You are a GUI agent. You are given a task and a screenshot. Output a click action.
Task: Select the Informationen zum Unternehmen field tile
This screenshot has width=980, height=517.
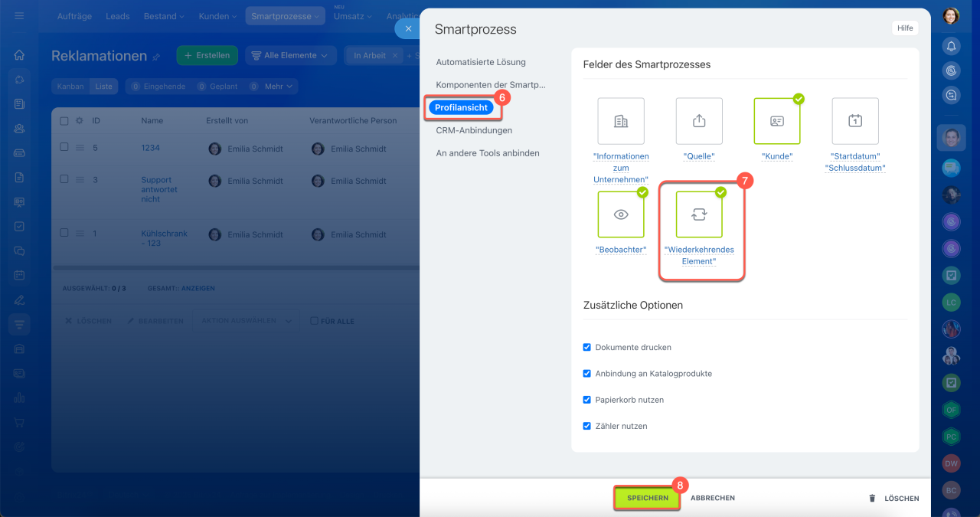[x=621, y=121]
